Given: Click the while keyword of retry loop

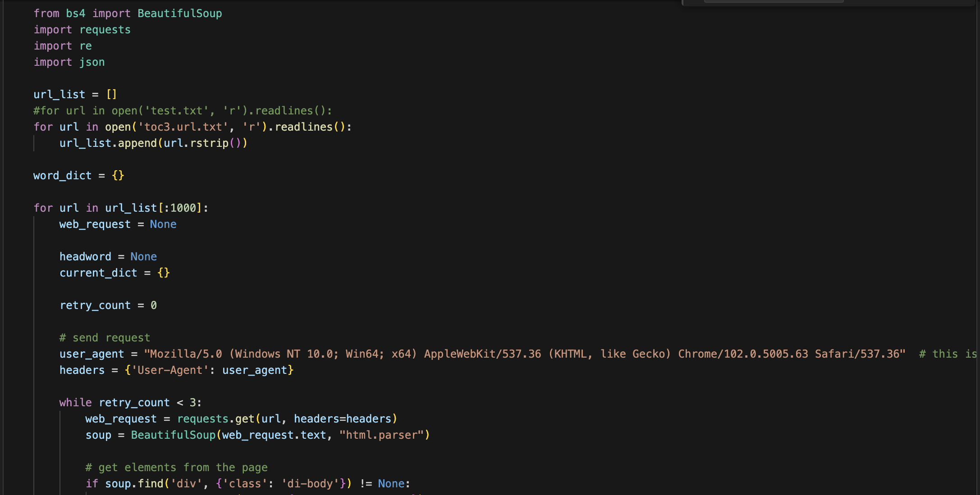Looking at the screenshot, I should (x=75, y=403).
